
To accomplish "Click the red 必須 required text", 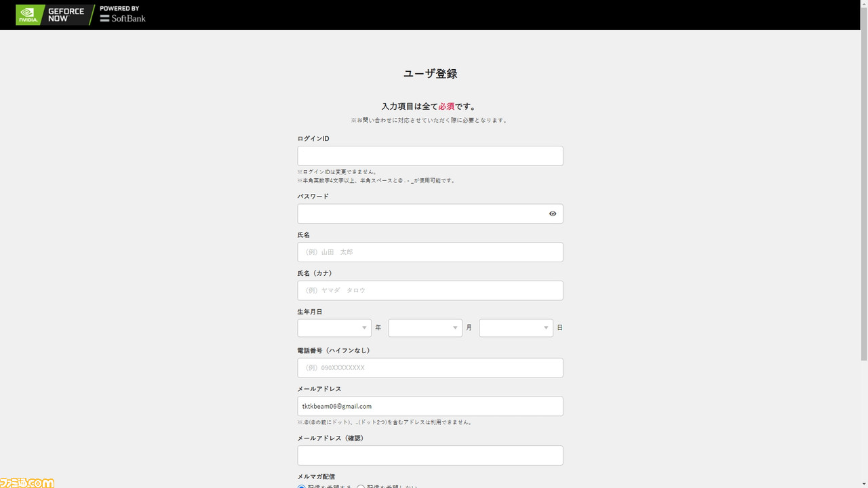I will (446, 106).
